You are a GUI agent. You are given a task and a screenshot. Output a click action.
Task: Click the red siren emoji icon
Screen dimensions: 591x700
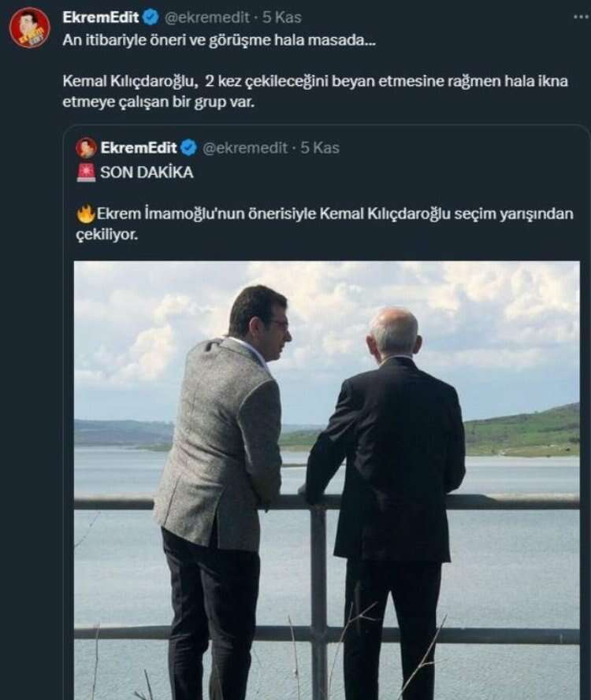point(86,173)
